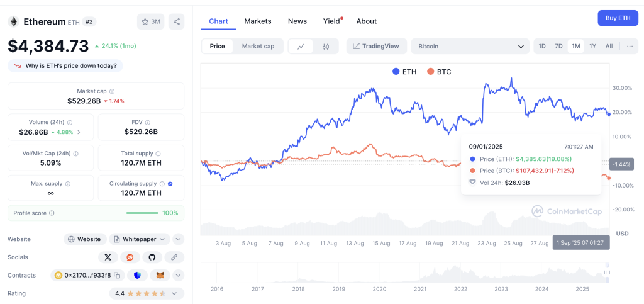Open the About tab
This screenshot has width=644, height=304.
(x=367, y=21)
